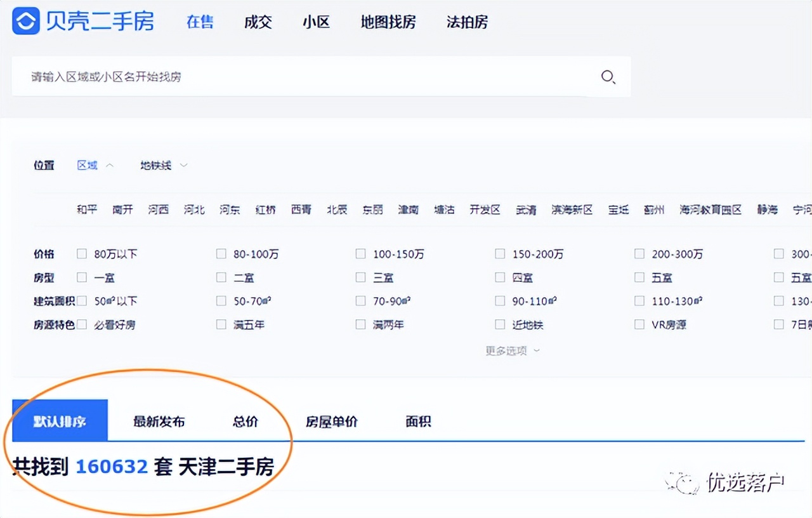Screen dimensions: 812x518
Task: Open the 地图找房 page
Action: click(x=388, y=22)
